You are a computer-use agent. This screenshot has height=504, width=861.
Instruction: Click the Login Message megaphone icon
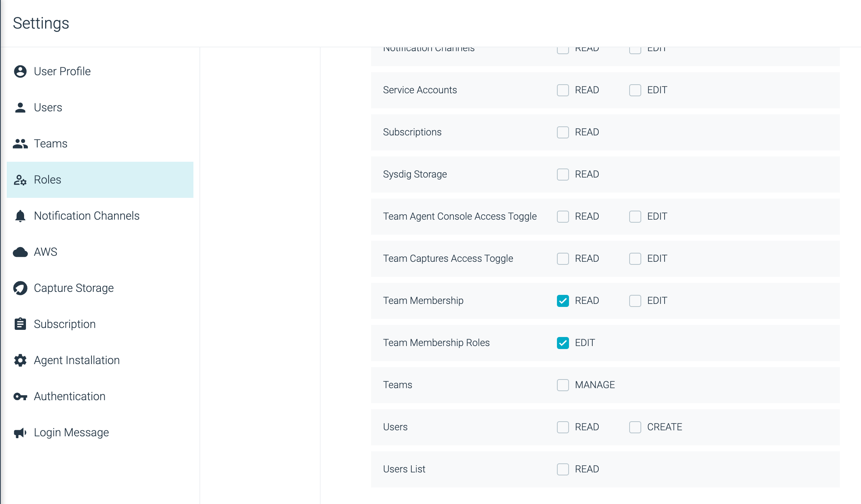pyautogui.click(x=20, y=433)
